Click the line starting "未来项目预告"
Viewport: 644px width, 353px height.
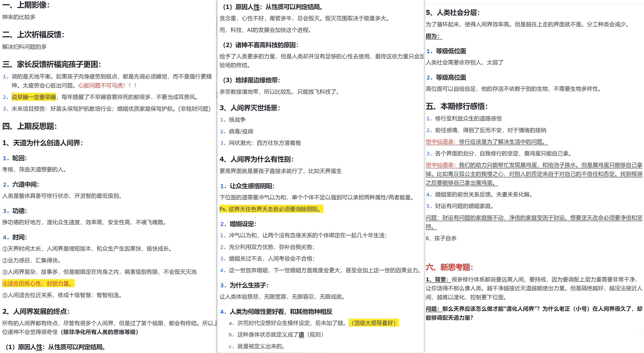[x=111, y=109]
